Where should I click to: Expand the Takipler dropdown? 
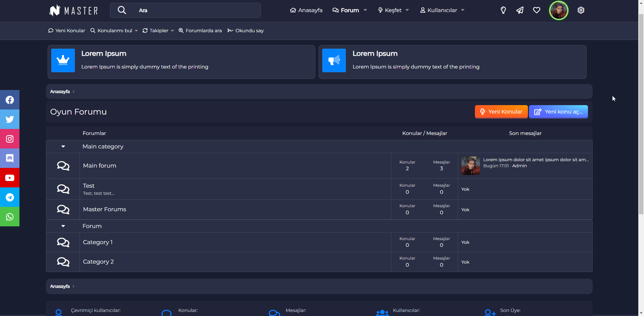pos(158,31)
